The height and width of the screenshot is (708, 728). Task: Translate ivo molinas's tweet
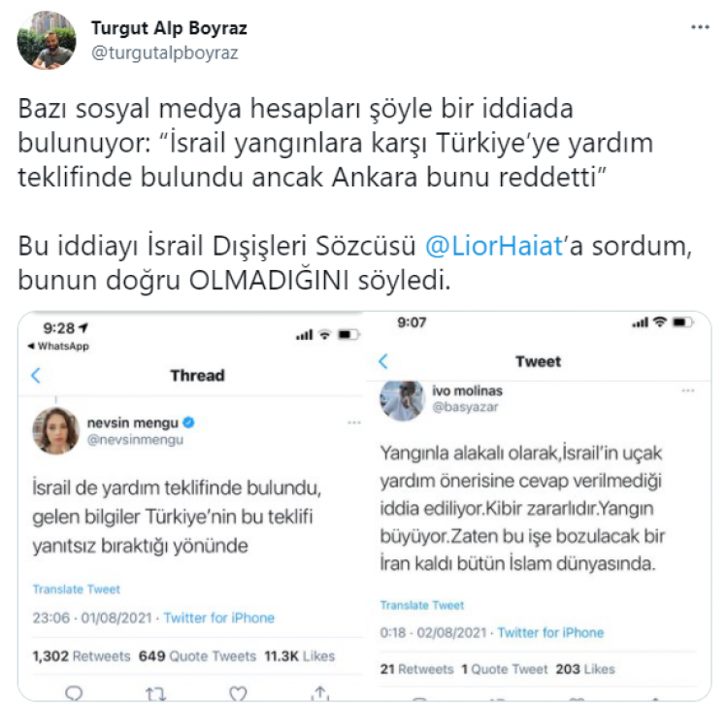pyautogui.click(x=422, y=605)
